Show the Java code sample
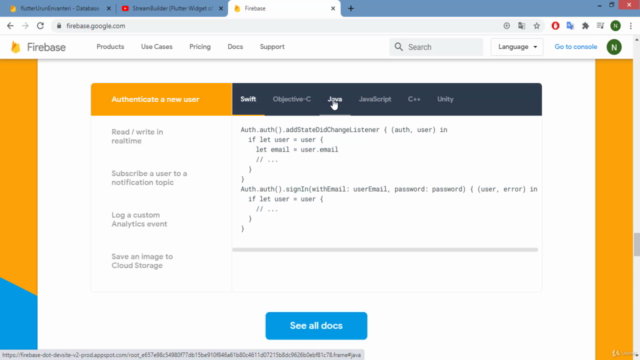 [x=335, y=99]
